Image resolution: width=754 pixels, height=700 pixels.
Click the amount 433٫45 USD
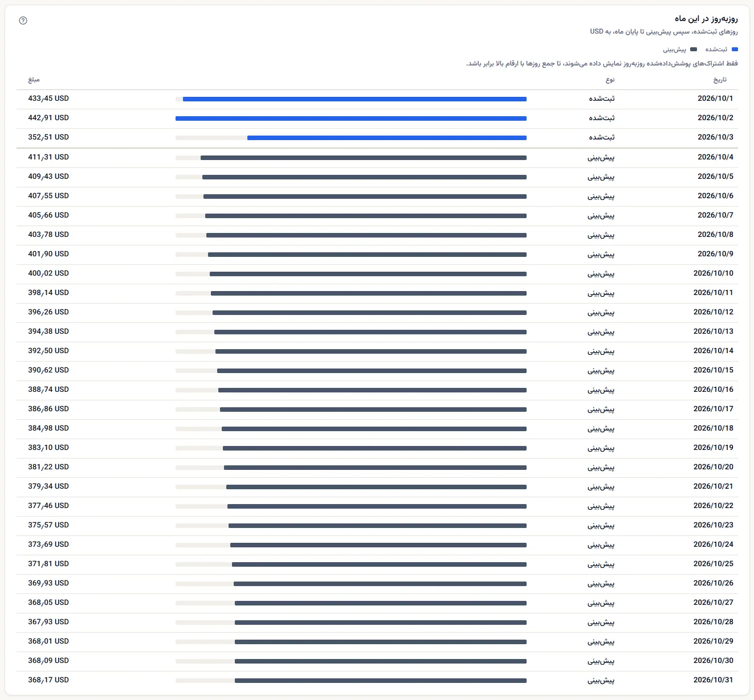pos(48,99)
